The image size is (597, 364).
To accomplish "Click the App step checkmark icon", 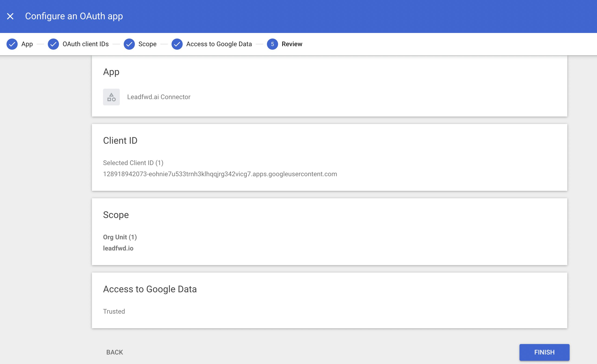I will (12, 44).
